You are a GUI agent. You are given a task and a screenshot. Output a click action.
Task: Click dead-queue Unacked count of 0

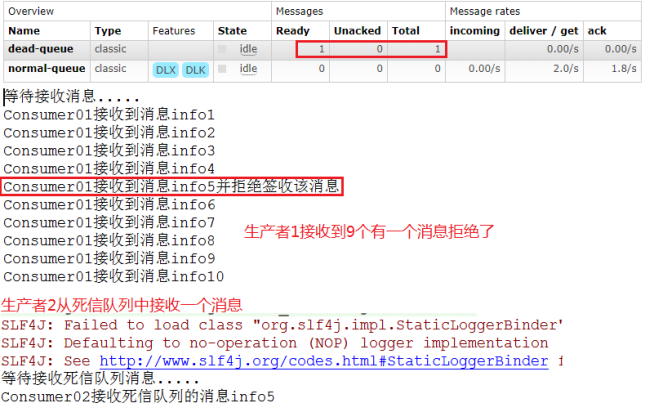tap(379, 49)
